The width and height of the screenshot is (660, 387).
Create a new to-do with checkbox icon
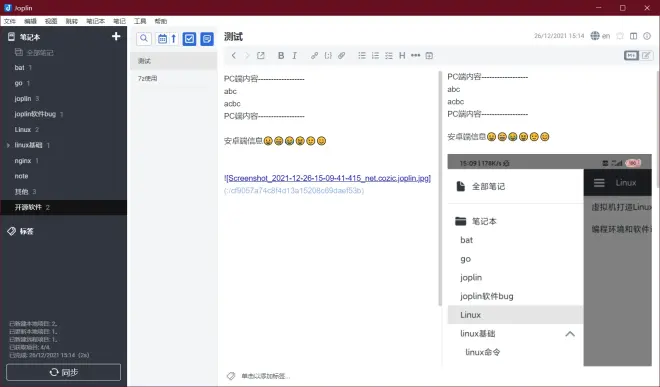[x=189, y=39]
